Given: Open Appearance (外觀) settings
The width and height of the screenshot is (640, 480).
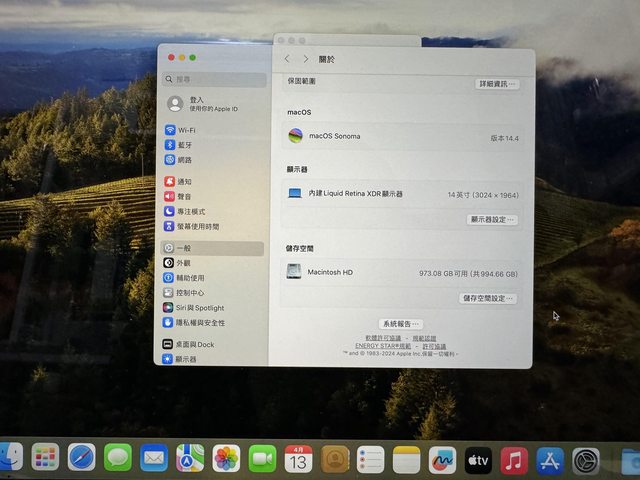Looking at the screenshot, I should point(177,263).
